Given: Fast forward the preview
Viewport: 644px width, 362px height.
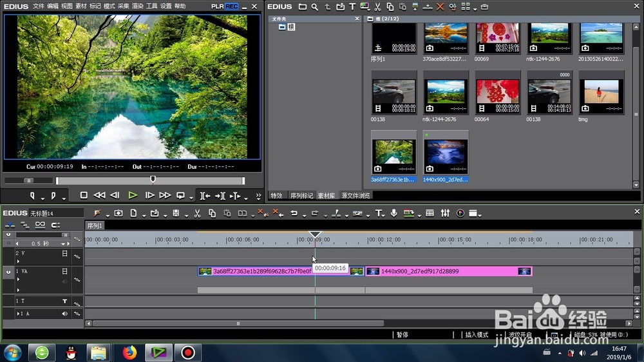Looking at the screenshot, I should click(165, 196).
